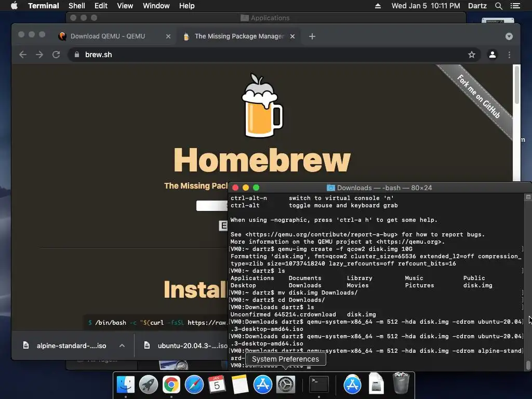Click Fork me on GitHub ribbon
532x399 pixels.
pyautogui.click(x=478, y=97)
